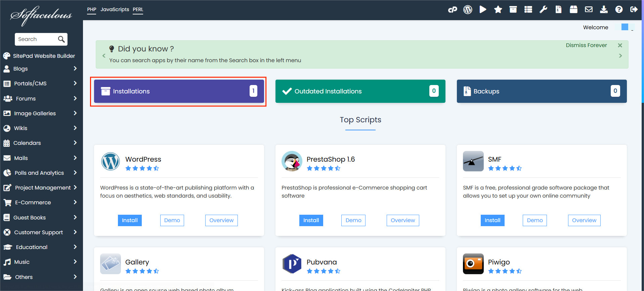Click the WordPress logo in the script card

pos(111,161)
